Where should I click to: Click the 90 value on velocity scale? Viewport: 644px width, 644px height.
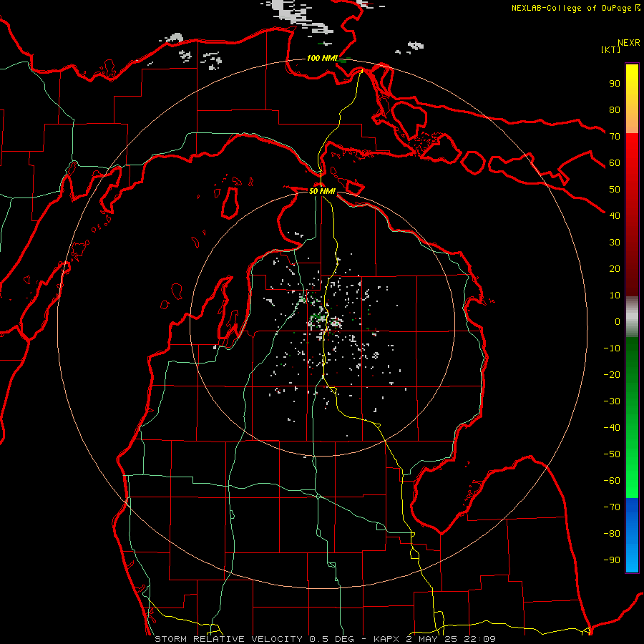(615, 84)
